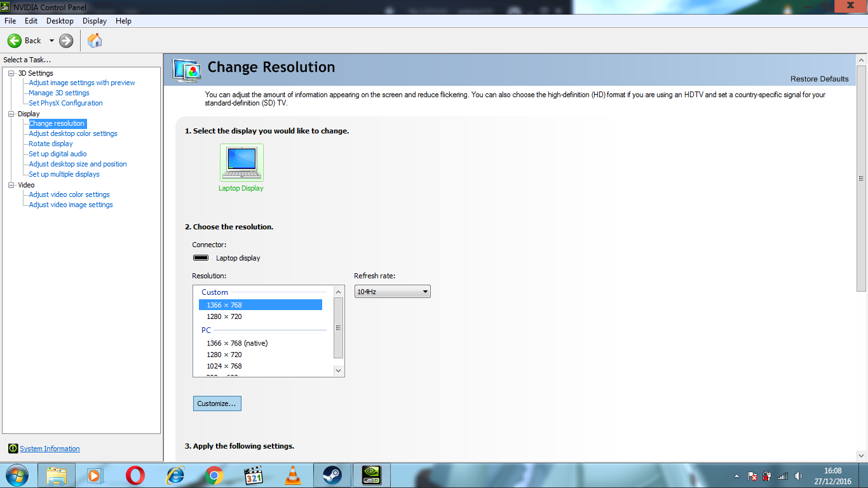Image resolution: width=868 pixels, height=488 pixels.
Task: Click the NVIDIA icon in the title bar
Action: click(x=6, y=8)
